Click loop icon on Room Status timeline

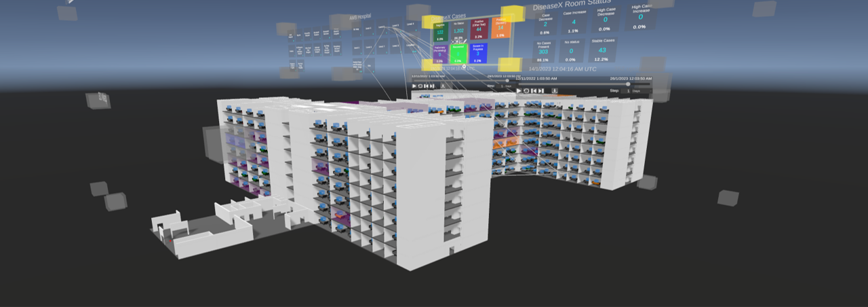tap(526, 90)
